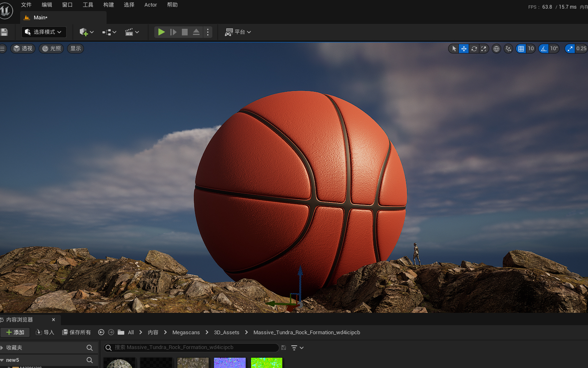Open the viewport options hamburger menu

click(2, 49)
